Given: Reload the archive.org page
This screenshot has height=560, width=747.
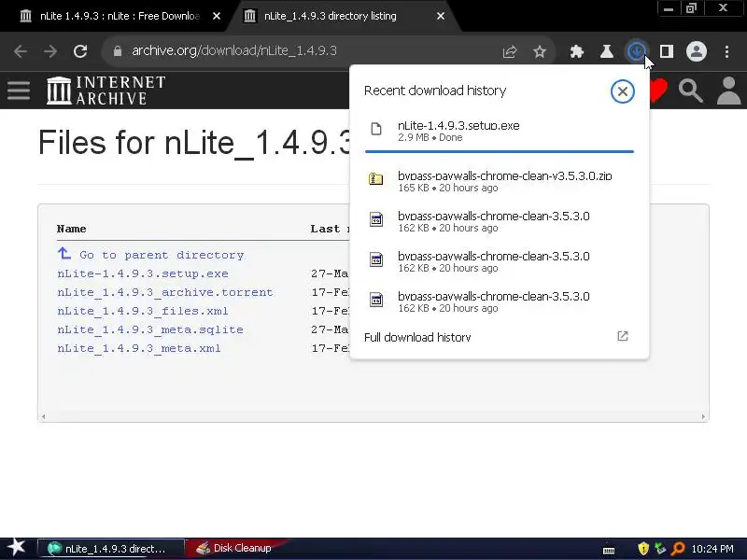Looking at the screenshot, I should click(80, 51).
